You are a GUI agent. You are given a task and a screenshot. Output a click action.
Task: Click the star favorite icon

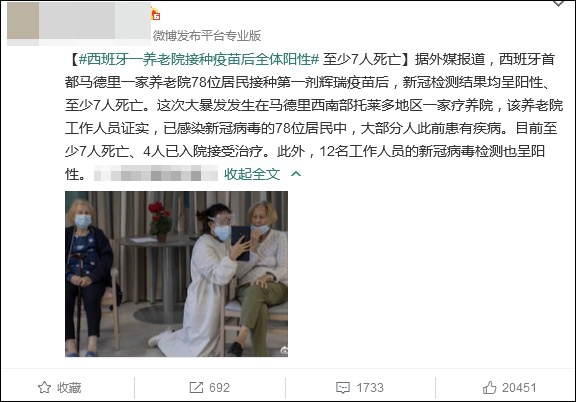click(x=44, y=387)
